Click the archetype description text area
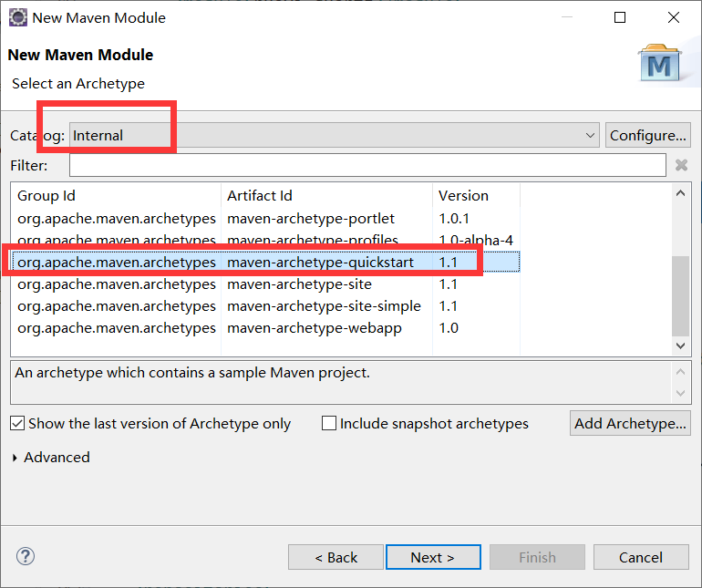The width and height of the screenshot is (702, 588). [x=341, y=383]
